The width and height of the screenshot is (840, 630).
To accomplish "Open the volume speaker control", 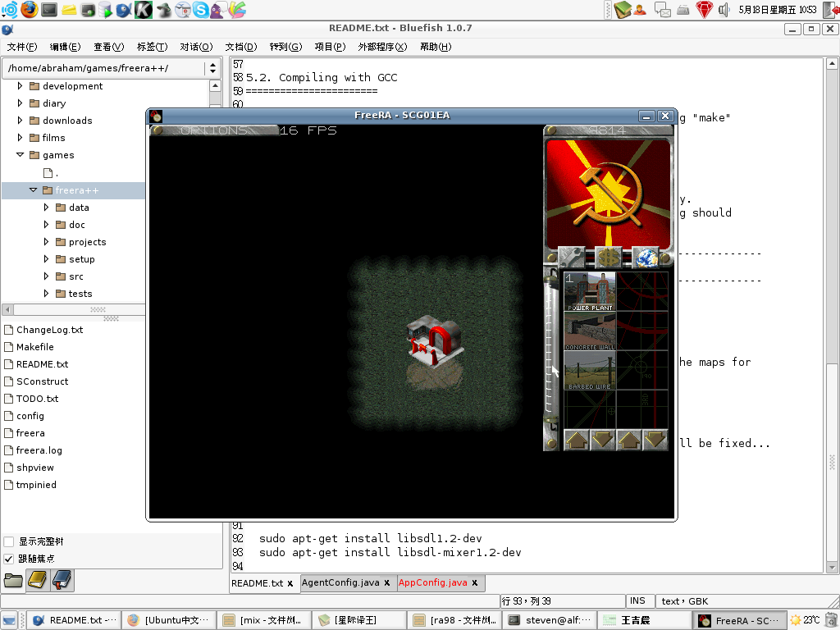I will (724, 10).
